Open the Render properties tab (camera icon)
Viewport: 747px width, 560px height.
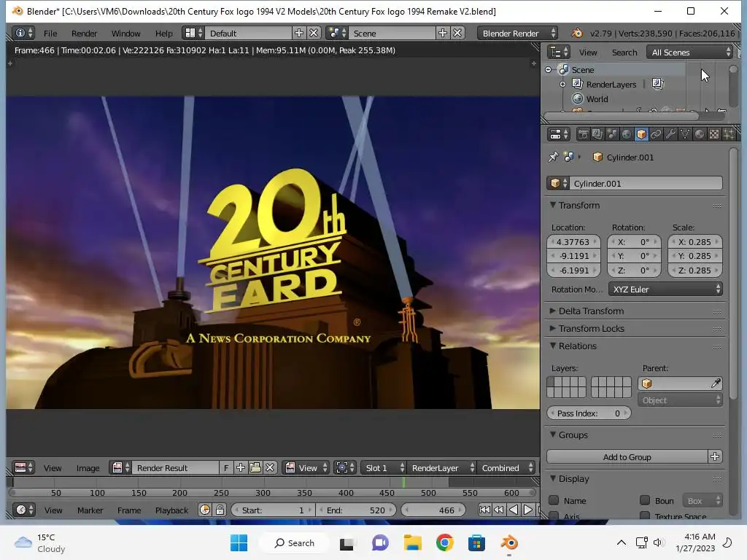(x=583, y=135)
